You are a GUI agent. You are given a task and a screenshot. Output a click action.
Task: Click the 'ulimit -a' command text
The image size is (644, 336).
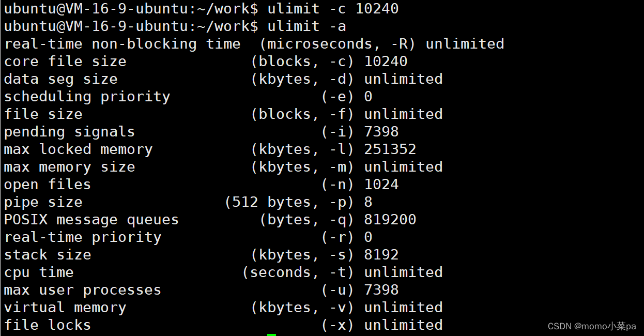[x=306, y=26]
